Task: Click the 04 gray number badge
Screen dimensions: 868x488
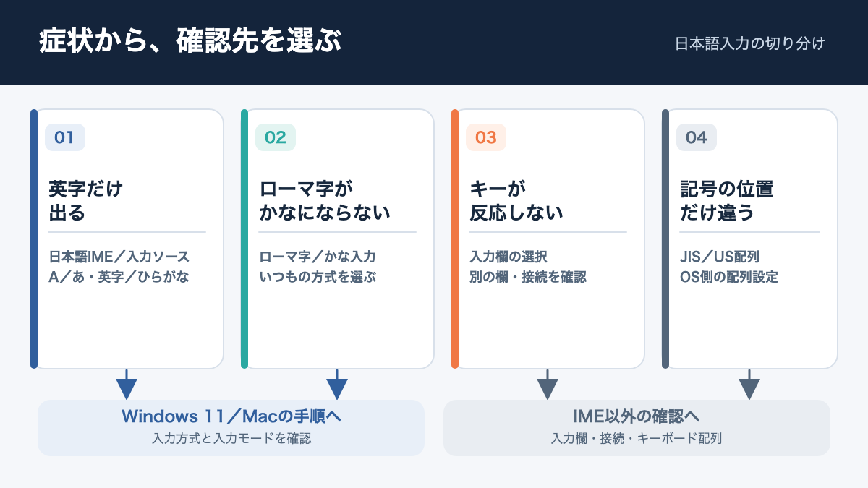Action: pyautogui.click(x=697, y=137)
